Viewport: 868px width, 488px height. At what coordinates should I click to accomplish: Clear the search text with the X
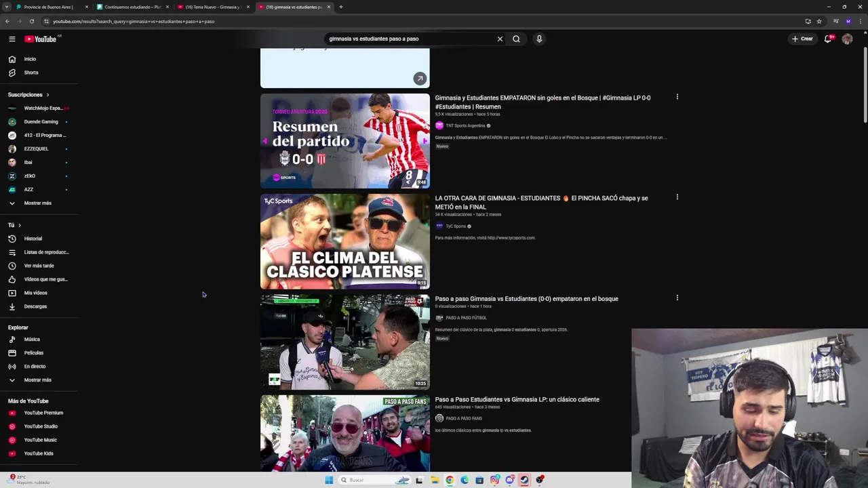pos(500,39)
